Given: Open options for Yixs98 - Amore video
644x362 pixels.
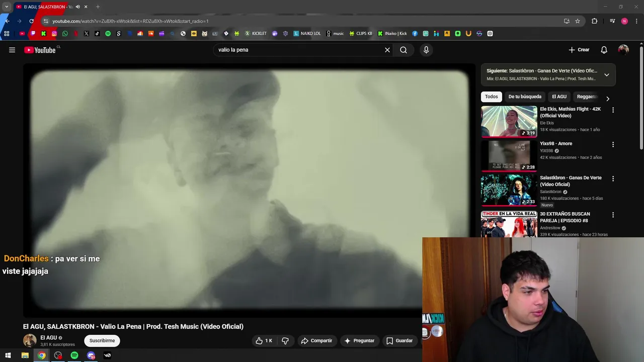Looking at the screenshot, I should tap(613, 144).
